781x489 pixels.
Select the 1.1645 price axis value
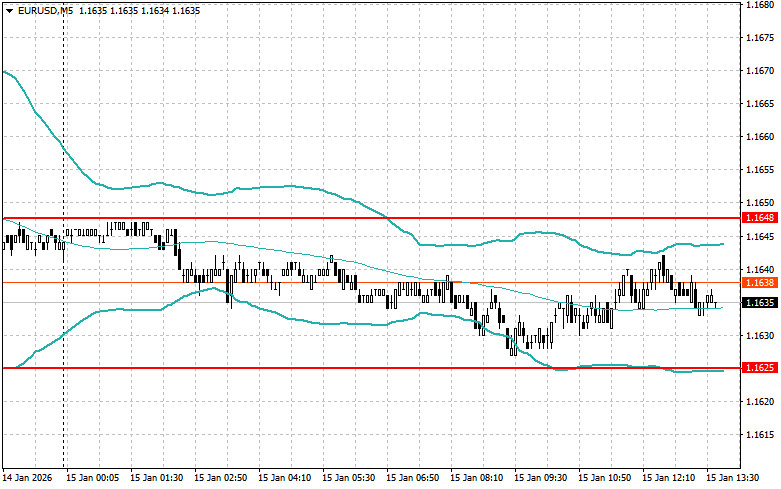pyautogui.click(x=760, y=236)
